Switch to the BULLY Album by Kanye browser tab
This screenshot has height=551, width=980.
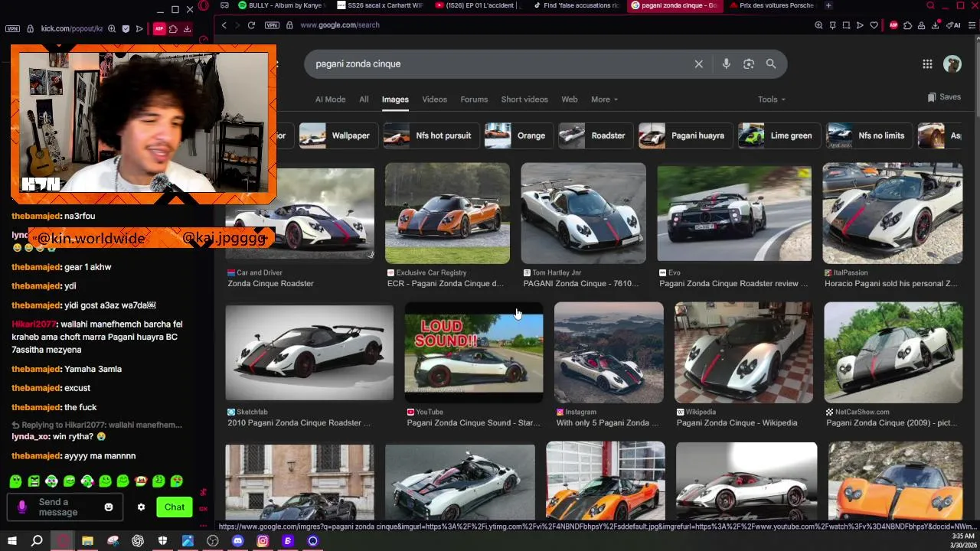282,5
